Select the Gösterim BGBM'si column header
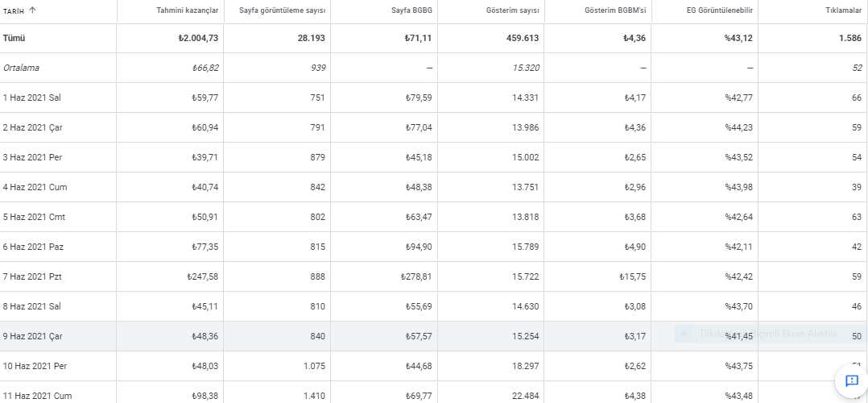Viewport: 868px width, 403px height. pos(615,10)
